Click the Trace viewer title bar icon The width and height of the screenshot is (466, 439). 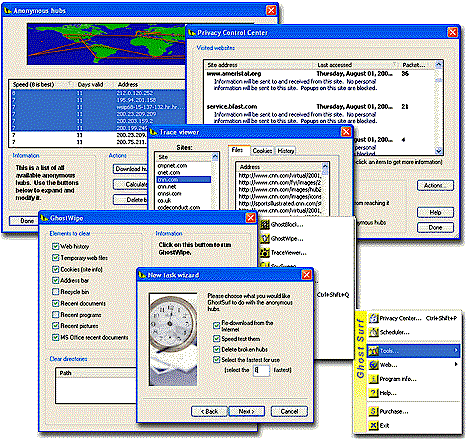coord(154,132)
